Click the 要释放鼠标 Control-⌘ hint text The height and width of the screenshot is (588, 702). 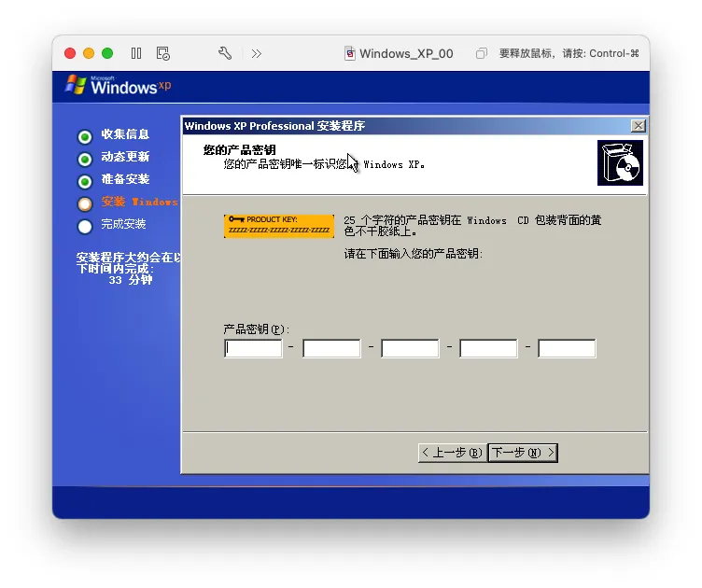coord(569,54)
